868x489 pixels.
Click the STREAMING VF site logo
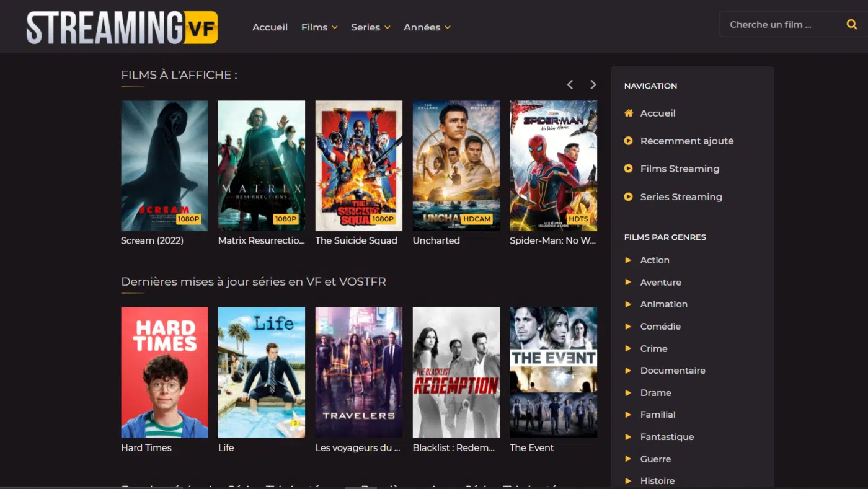[x=122, y=27]
